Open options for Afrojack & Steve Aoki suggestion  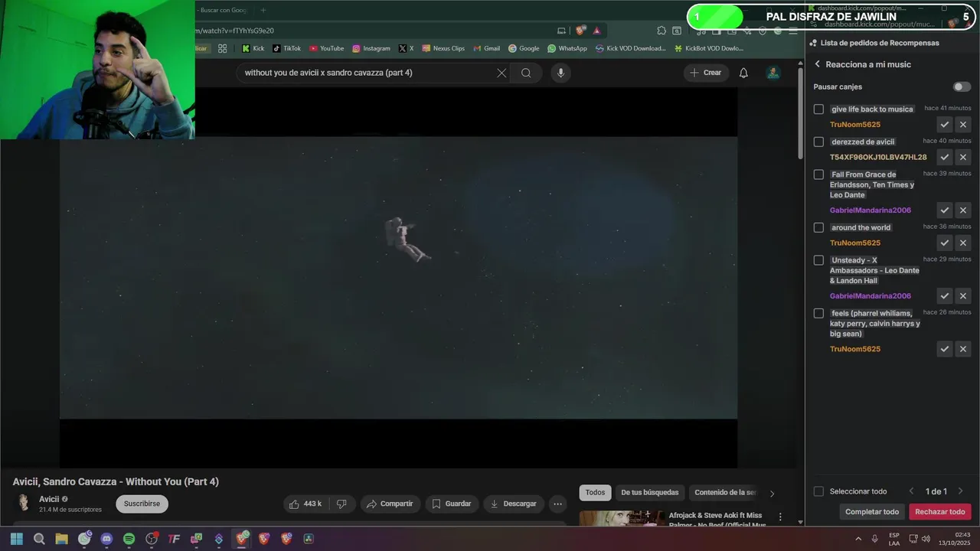click(x=780, y=517)
